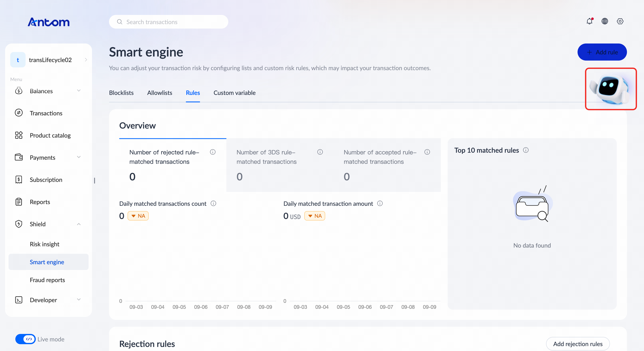
Task: Open the Custom variable tab
Action: tap(234, 93)
